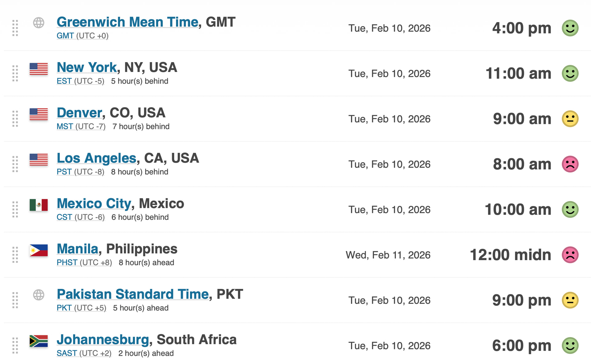Click the globe icon beside Pakistan Standard Time
This screenshot has width=591, height=364.
tap(39, 295)
